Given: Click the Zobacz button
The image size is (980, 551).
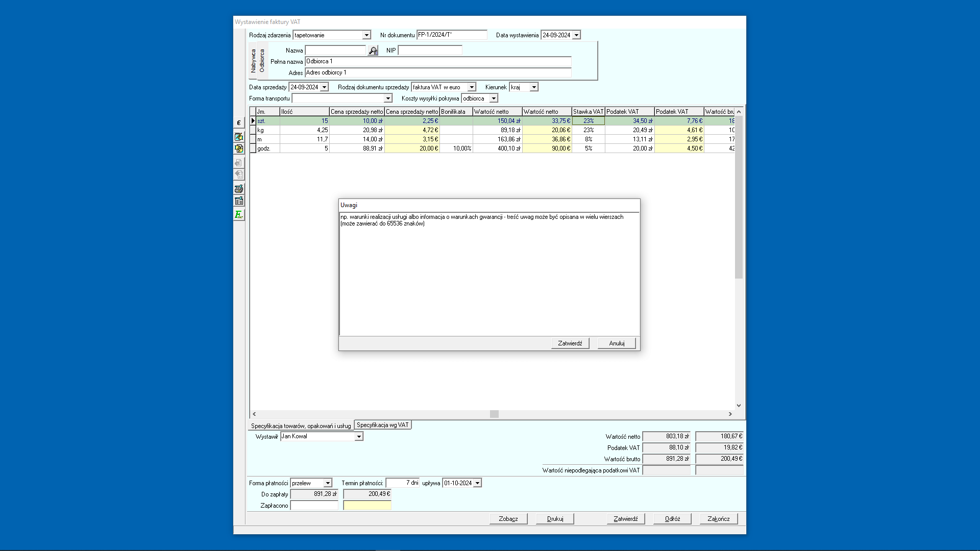Looking at the screenshot, I should pyautogui.click(x=508, y=519).
